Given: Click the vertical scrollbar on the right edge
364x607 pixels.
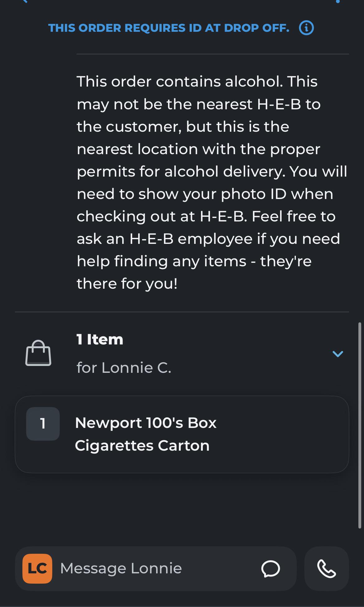Looking at the screenshot, I should click(x=360, y=425).
